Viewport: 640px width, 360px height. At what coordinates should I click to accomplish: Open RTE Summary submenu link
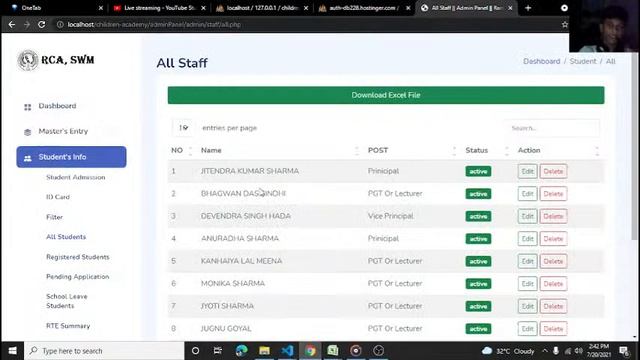pos(68,326)
